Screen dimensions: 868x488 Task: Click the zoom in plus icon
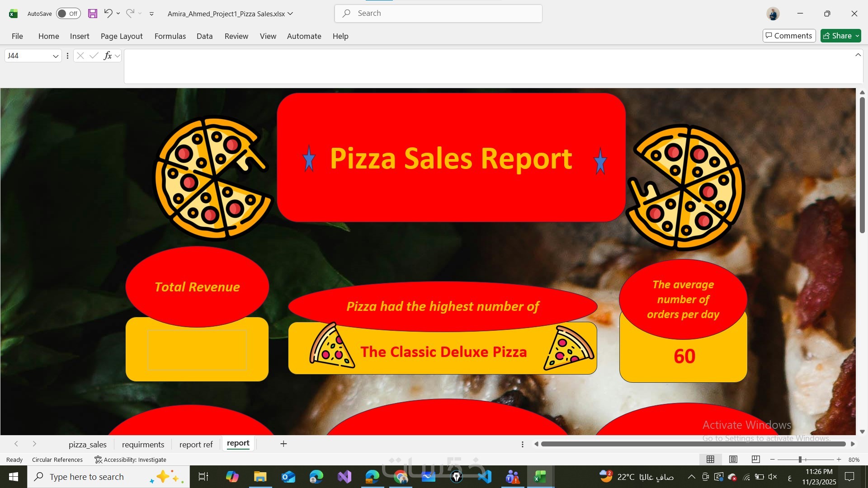click(x=839, y=459)
